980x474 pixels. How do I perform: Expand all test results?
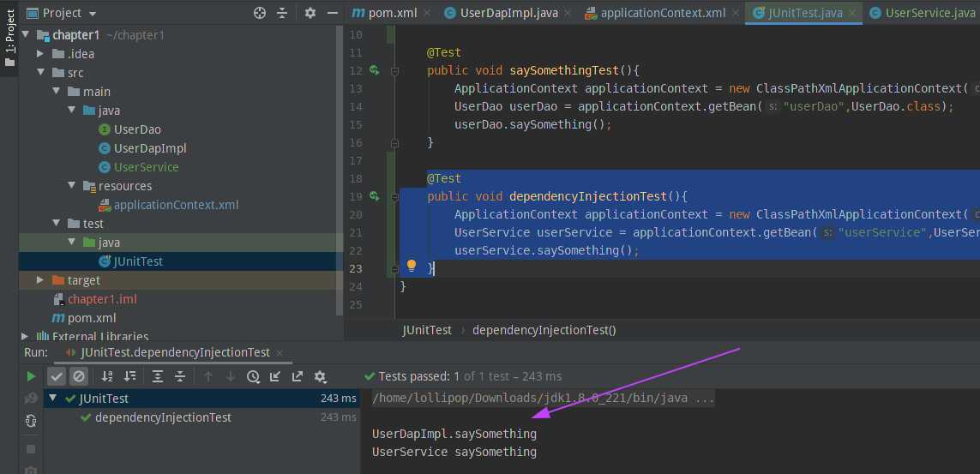(158, 376)
